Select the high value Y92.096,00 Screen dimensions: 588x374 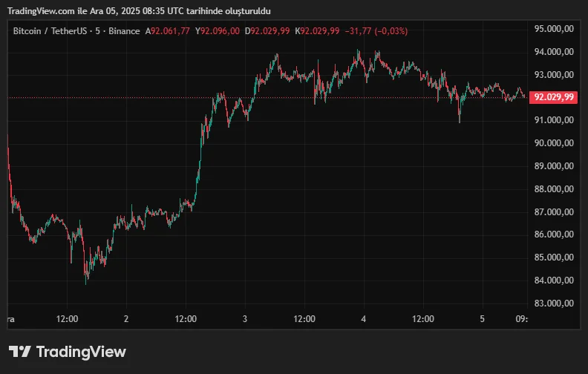click(x=217, y=31)
